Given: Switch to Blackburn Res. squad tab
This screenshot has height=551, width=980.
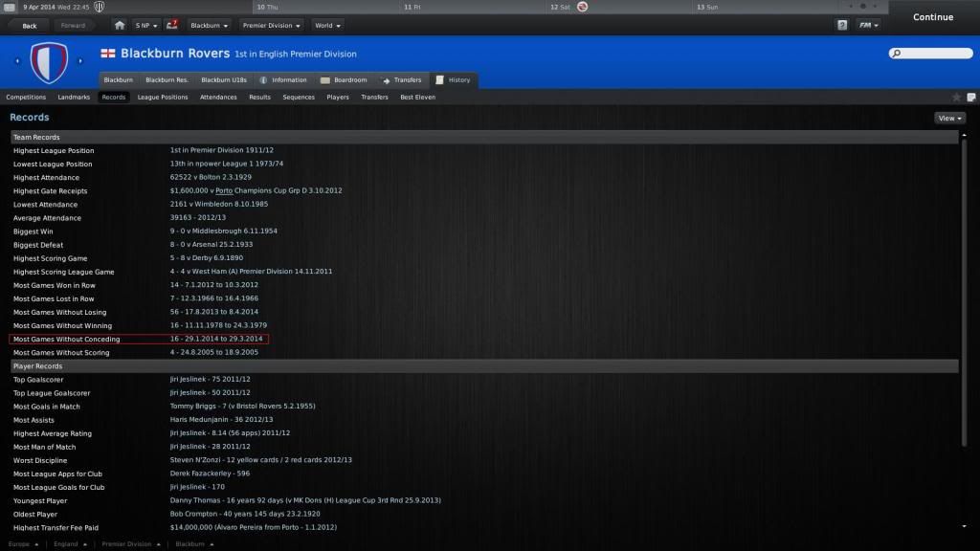Looking at the screenshot, I should tap(167, 80).
